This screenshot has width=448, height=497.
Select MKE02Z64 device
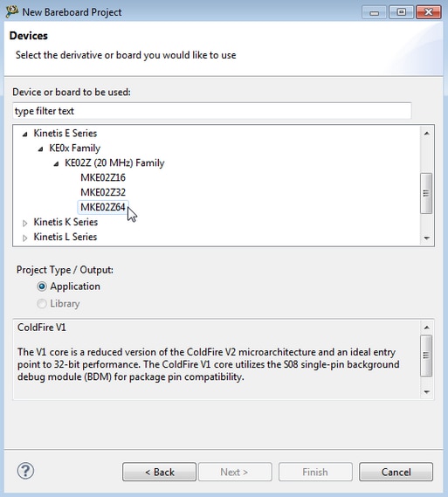click(103, 207)
